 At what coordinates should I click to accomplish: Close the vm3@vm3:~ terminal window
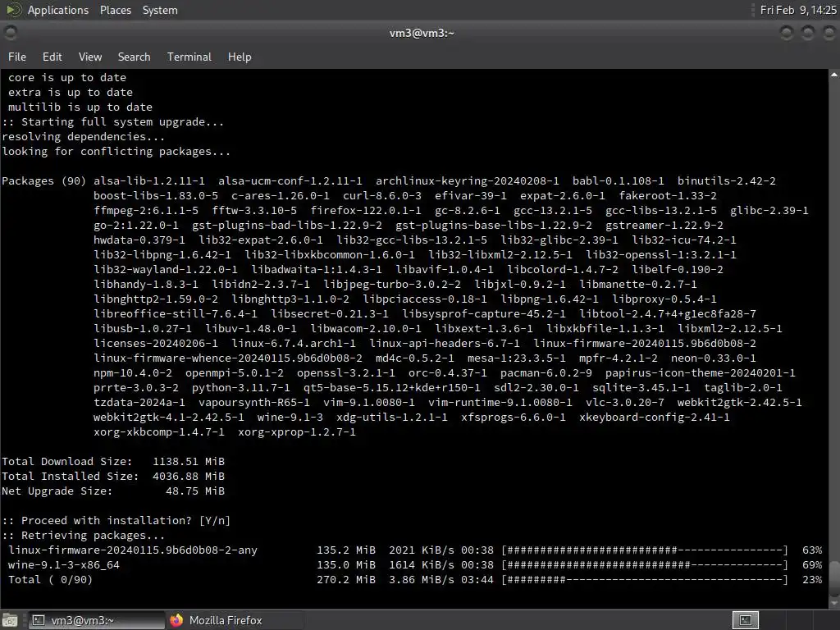[x=829, y=33]
